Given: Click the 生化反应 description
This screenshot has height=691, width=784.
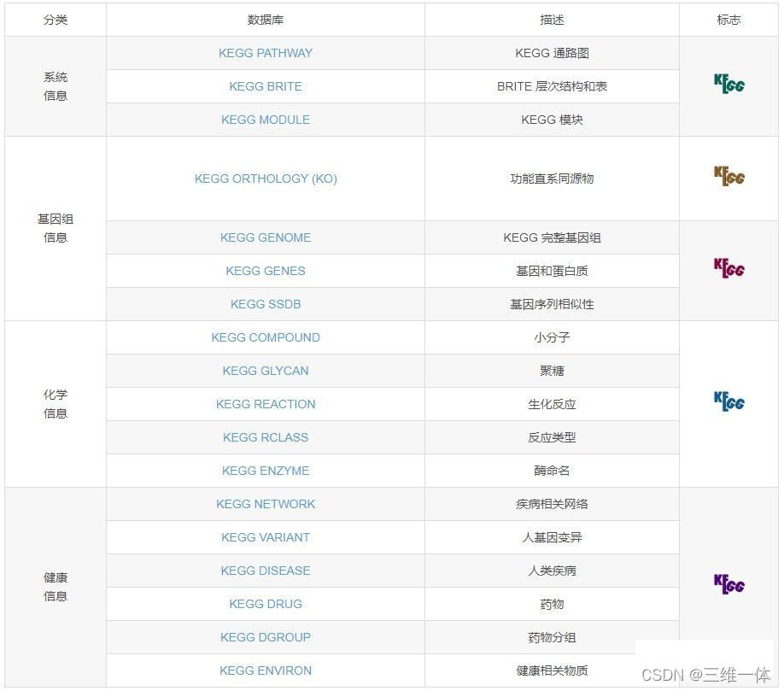Looking at the screenshot, I should [552, 404].
